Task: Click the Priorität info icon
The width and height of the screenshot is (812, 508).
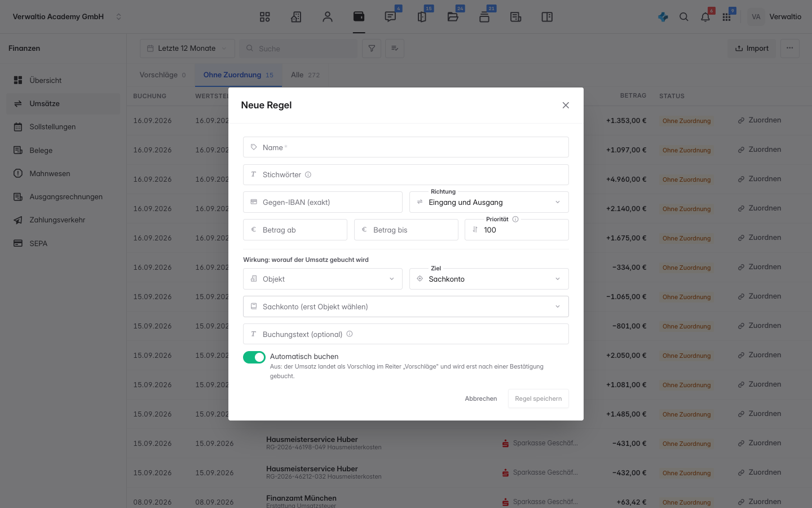Action: pyautogui.click(x=515, y=220)
